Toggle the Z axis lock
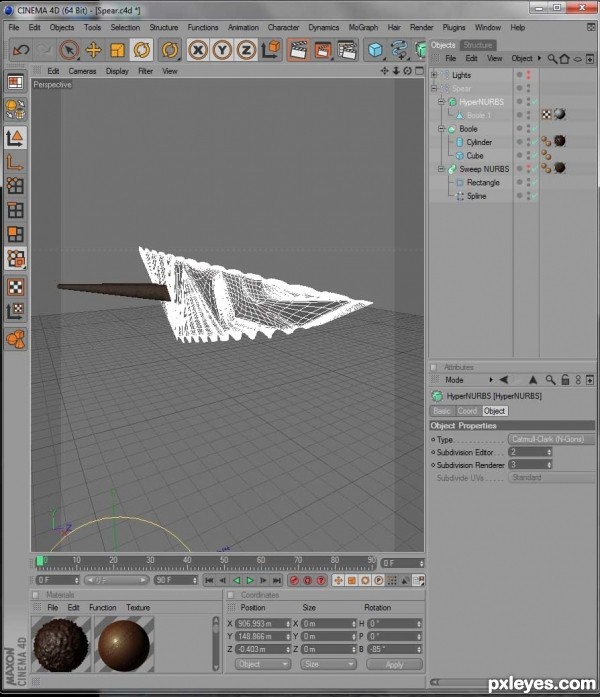600x697 pixels. point(246,50)
